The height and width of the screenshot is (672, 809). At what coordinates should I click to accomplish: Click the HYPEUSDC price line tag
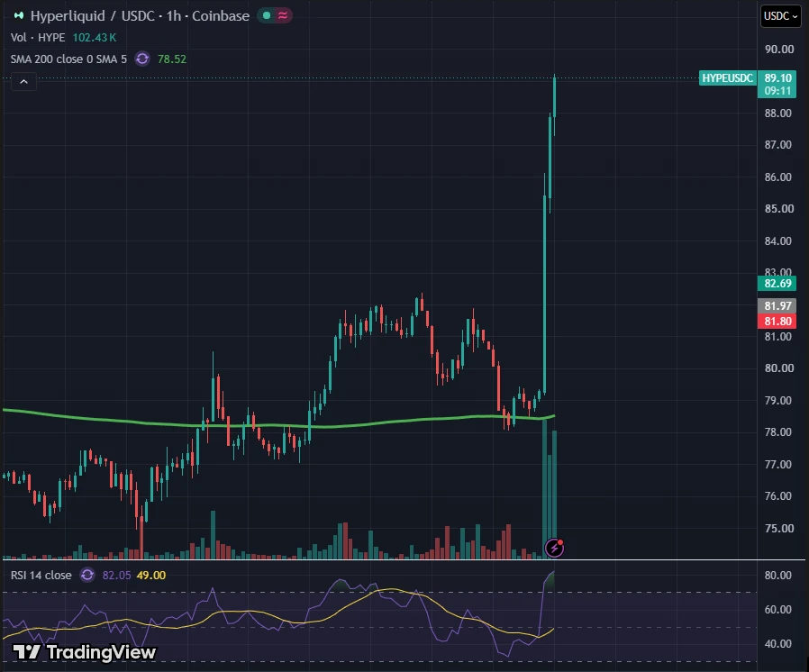coord(728,77)
